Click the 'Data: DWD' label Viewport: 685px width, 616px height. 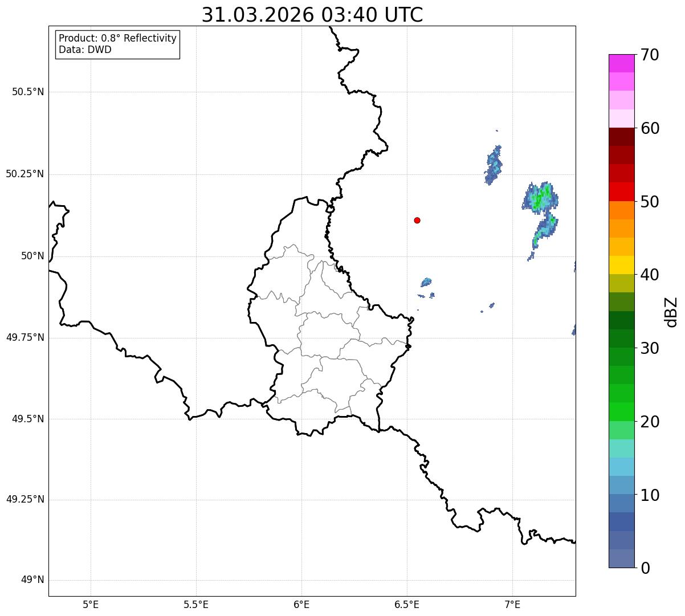pyautogui.click(x=85, y=50)
